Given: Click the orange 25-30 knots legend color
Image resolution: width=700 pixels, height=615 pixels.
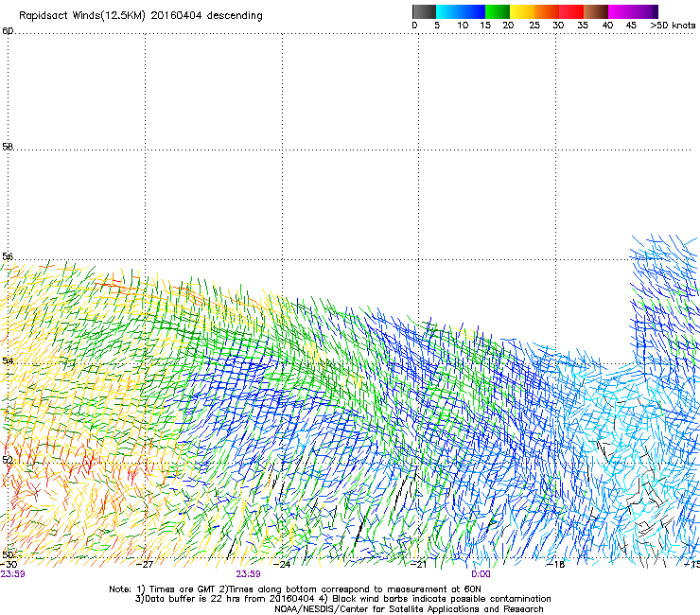Looking at the screenshot, I should tap(547, 11).
